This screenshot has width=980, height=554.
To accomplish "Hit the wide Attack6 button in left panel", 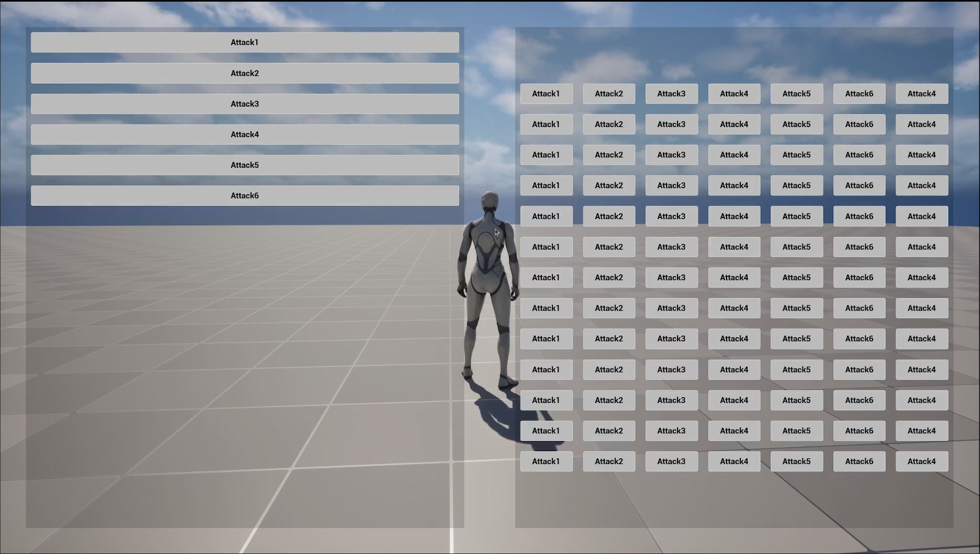I will click(x=245, y=196).
